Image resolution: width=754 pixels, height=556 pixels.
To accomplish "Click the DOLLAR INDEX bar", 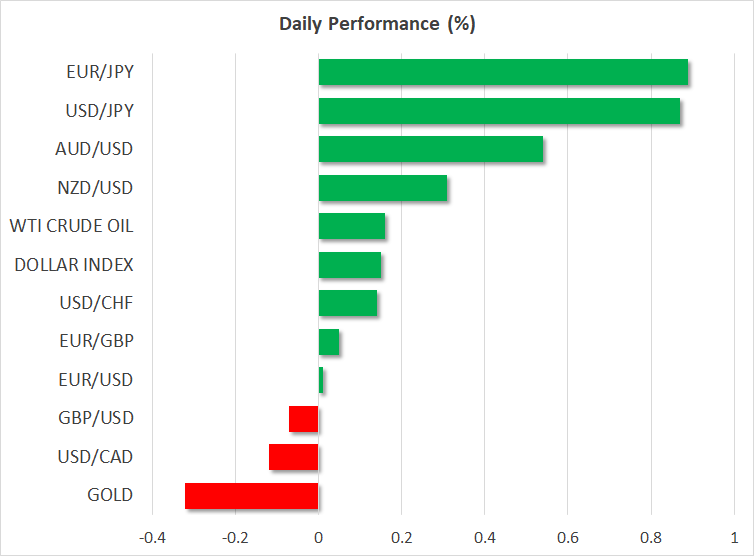I will [350, 265].
